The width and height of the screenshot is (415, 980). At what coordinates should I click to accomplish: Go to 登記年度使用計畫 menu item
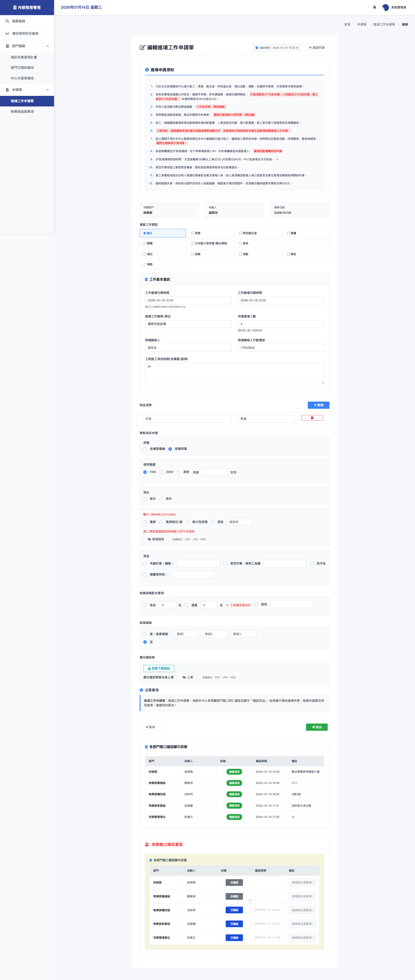24,57
